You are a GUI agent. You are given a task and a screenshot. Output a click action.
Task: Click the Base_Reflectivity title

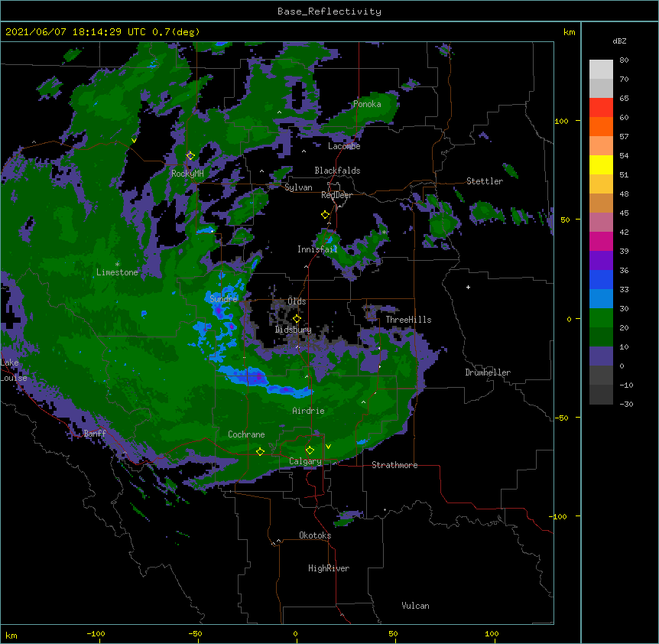[x=329, y=11]
